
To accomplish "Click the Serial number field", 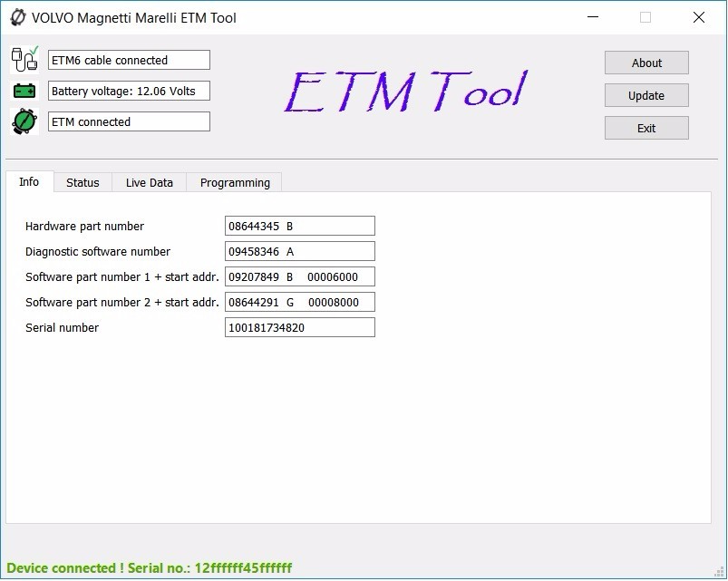I will [x=299, y=327].
